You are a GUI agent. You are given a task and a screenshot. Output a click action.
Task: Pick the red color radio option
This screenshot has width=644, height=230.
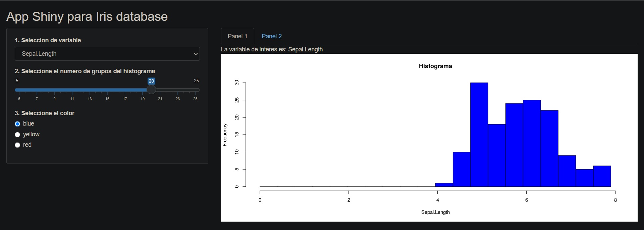coord(17,145)
